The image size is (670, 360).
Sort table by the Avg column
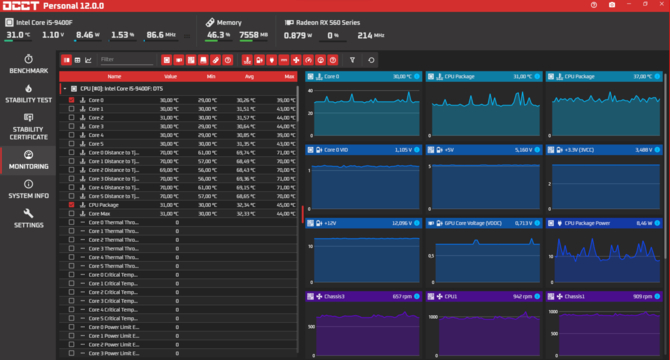point(250,76)
